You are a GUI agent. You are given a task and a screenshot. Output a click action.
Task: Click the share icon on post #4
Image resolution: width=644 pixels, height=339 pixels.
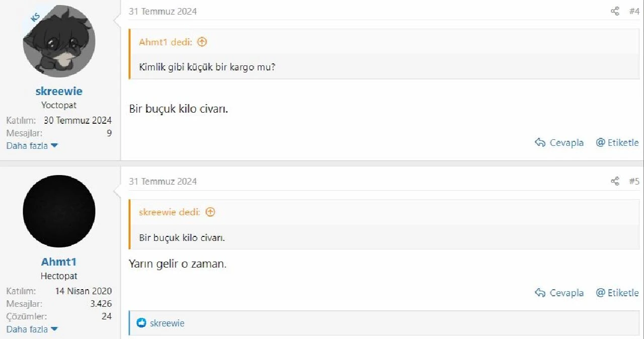point(615,11)
